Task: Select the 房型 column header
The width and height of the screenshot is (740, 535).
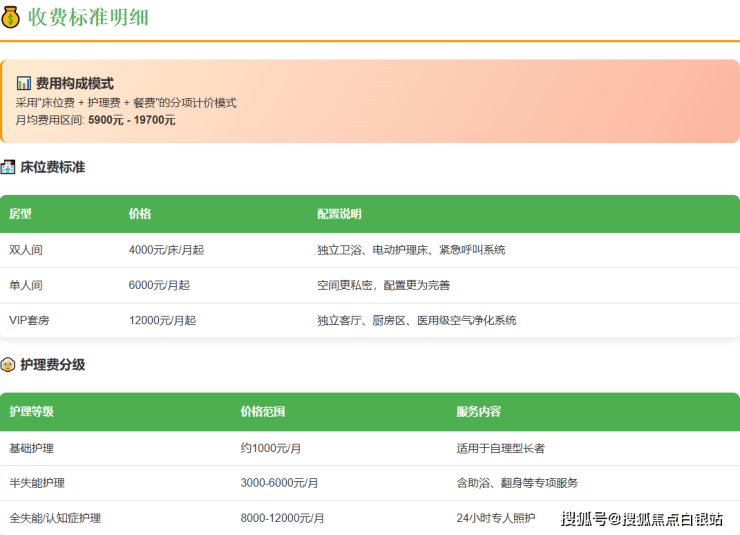Action: pyautogui.click(x=21, y=214)
